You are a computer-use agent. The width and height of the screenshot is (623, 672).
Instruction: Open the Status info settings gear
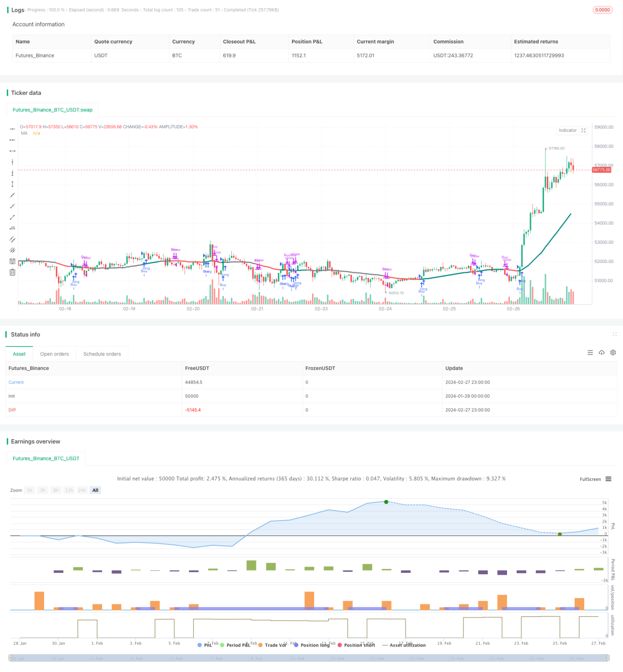point(613,353)
